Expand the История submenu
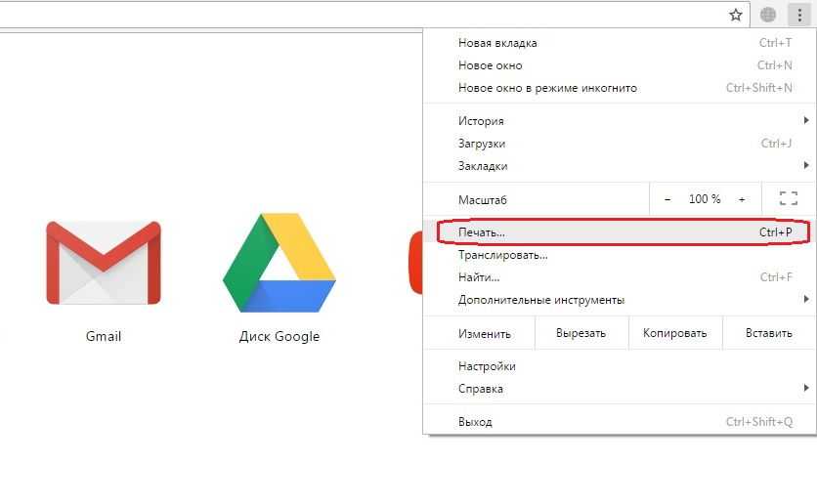Screen dimensions: 817x504 click(x=620, y=121)
